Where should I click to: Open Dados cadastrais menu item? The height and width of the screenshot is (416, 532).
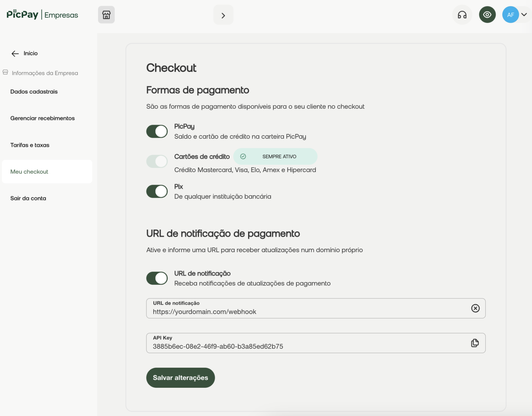click(x=34, y=91)
